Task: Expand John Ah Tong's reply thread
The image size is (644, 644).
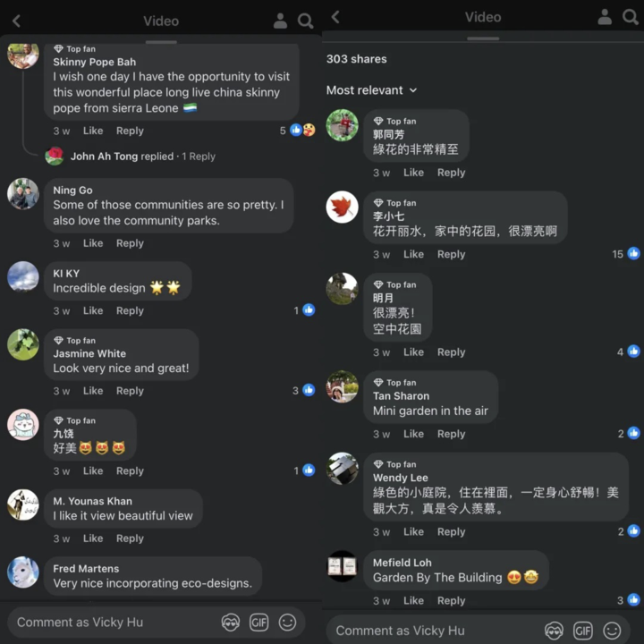Action: pyautogui.click(x=142, y=157)
